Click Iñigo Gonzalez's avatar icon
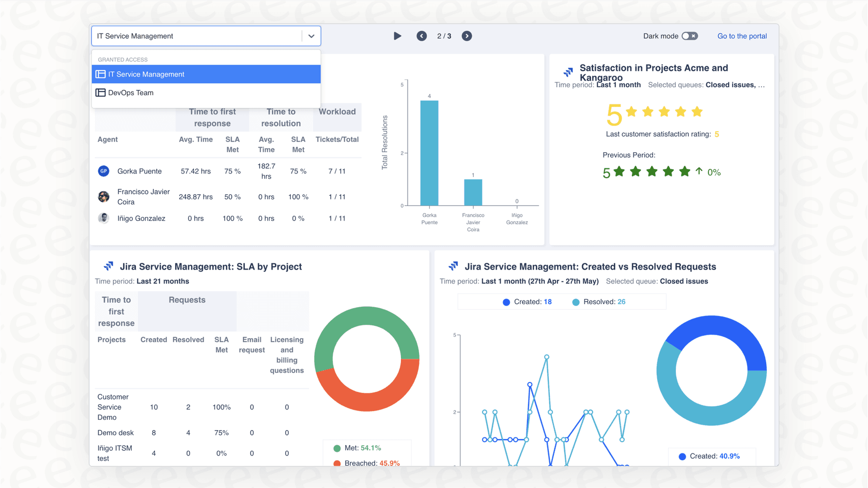This screenshot has height=488, width=868. point(103,218)
